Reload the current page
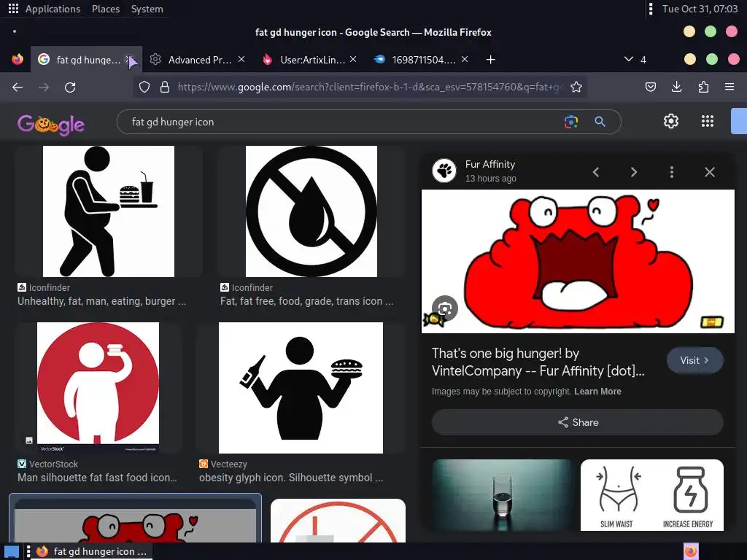This screenshot has height=560, width=747. pos(70,87)
